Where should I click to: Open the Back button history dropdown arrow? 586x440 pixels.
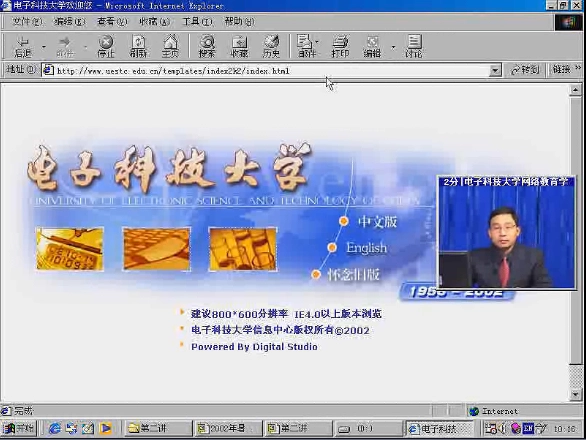coord(44,47)
